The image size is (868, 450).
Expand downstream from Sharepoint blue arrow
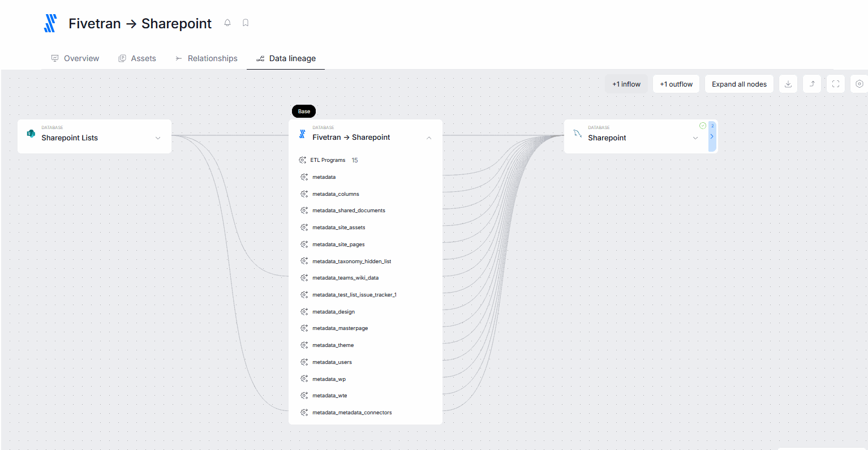(x=712, y=136)
